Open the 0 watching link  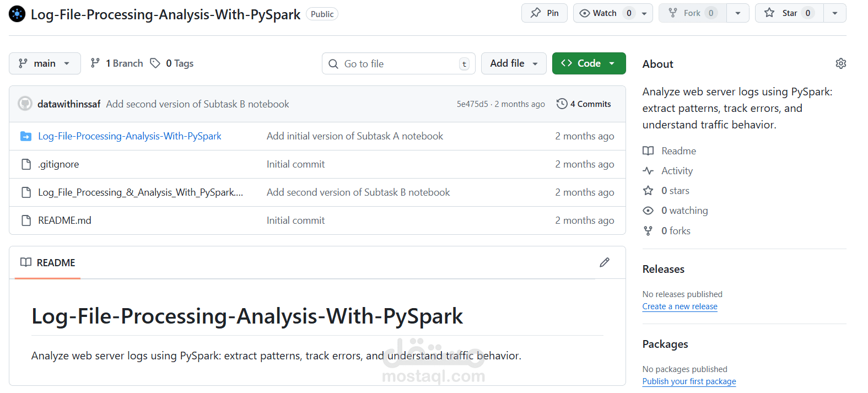tap(684, 211)
